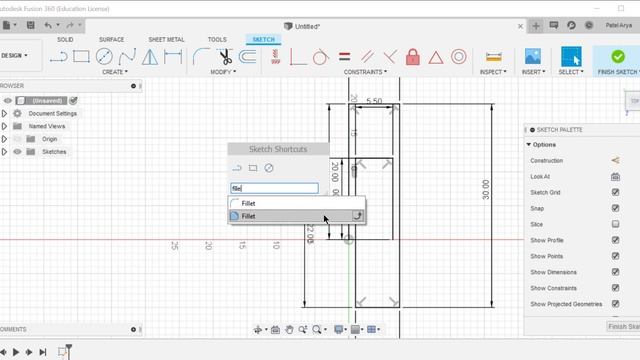640x360 pixels.
Task: Toggle Show Points checkbox
Action: [x=616, y=256]
